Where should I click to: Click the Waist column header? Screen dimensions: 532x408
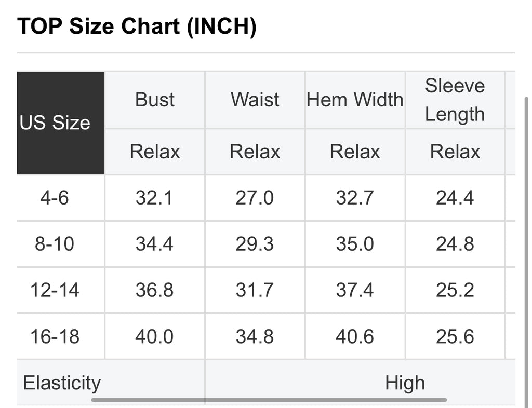click(255, 100)
